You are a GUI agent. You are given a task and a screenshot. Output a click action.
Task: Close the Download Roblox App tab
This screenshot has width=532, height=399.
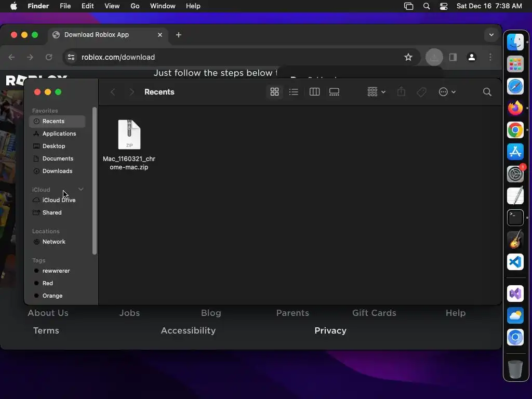pyautogui.click(x=160, y=35)
